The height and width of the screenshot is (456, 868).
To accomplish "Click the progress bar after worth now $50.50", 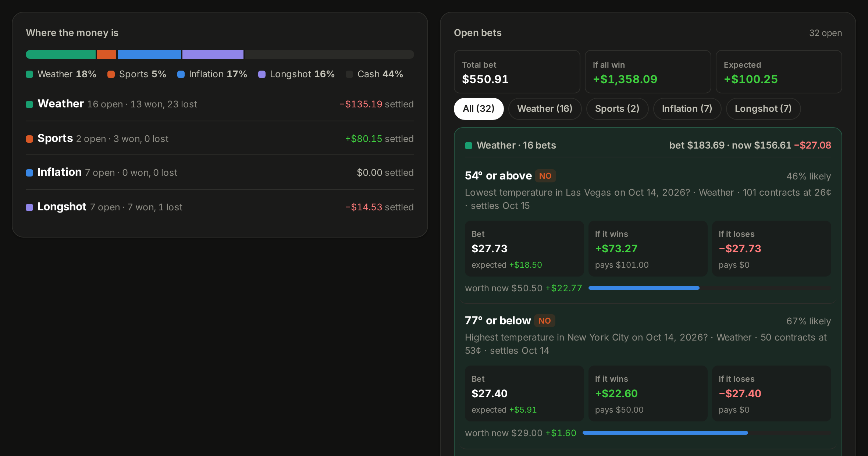I will [x=709, y=288].
